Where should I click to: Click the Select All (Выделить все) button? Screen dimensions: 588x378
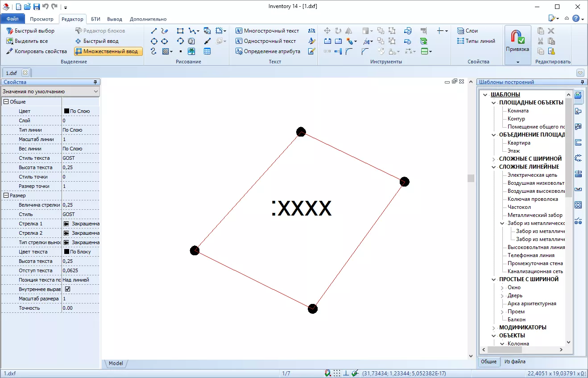[x=27, y=41]
